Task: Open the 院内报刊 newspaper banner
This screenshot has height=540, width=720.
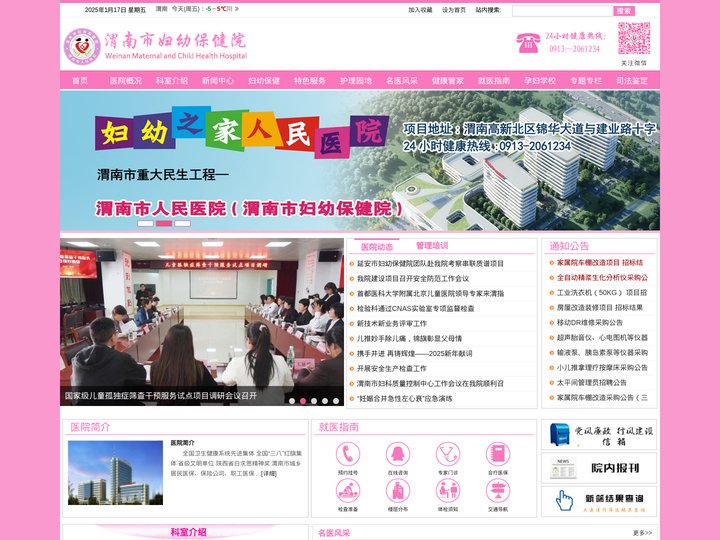Action: pyautogui.click(x=599, y=468)
